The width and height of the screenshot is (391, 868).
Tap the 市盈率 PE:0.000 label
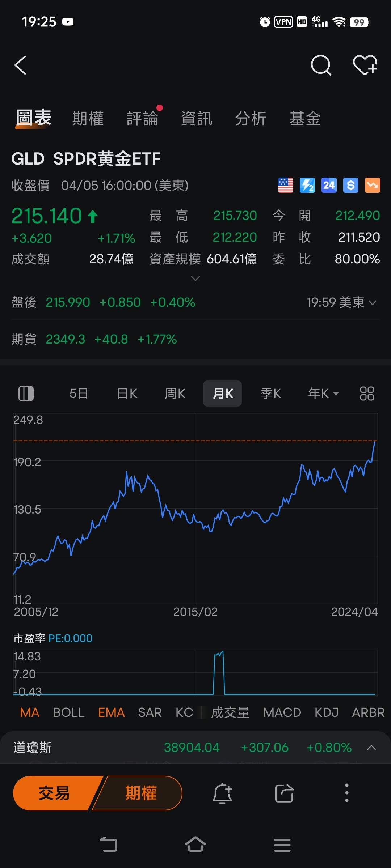(x=53, y=638)
